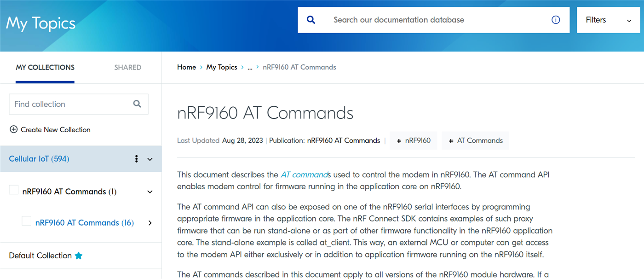This screenshot has width=644, height=279.
Task: Open Cellular IoT three-dot options menu
Action: (136, 159)
